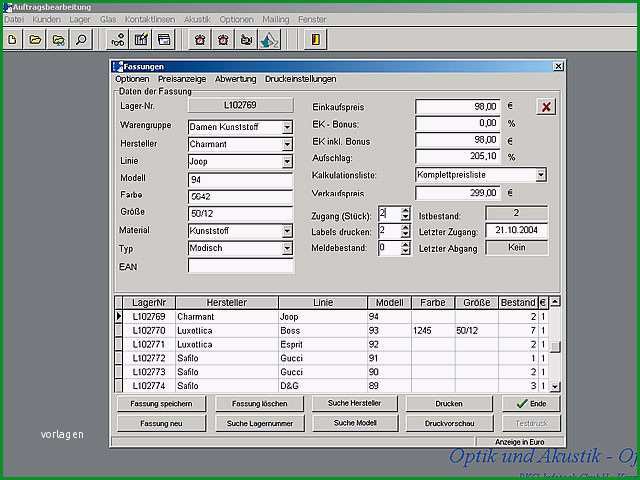Select table row L102774 Safilo D&G
Screen dimensions: 640x480
(331, 386)
